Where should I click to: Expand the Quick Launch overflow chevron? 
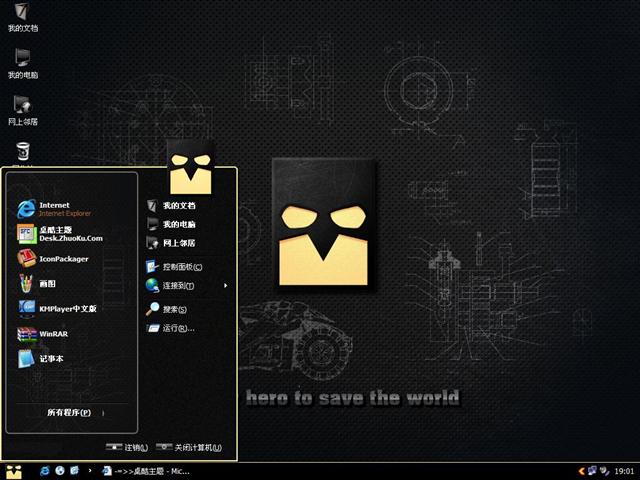coord(90,471)
